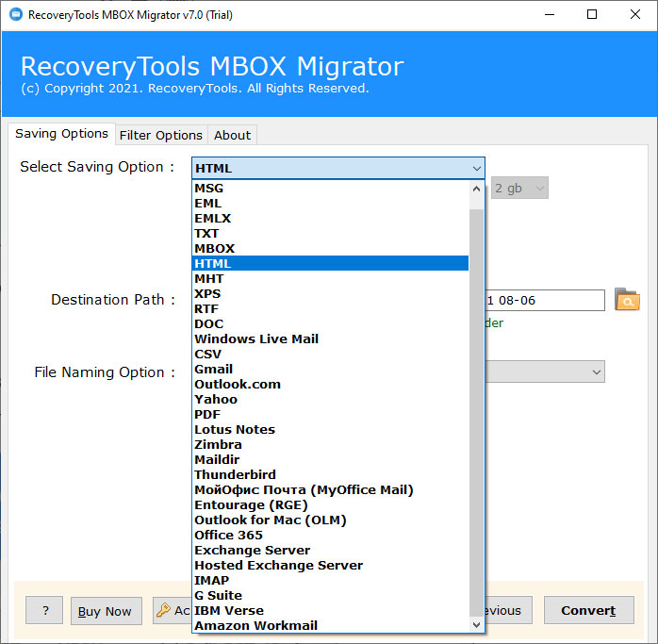Click the key icon on the Activate button
Viewport: 658px width, 644px height.
tap(163, 610)
